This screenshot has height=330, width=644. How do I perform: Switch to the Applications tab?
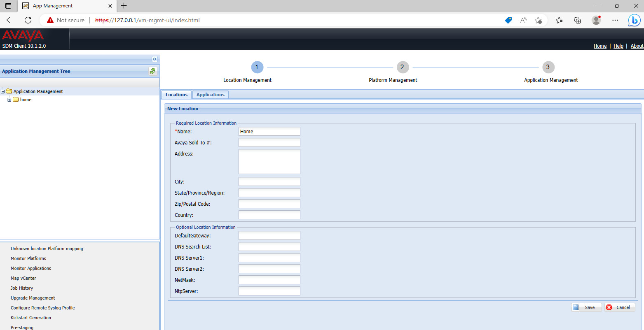[x=210, y=95]
